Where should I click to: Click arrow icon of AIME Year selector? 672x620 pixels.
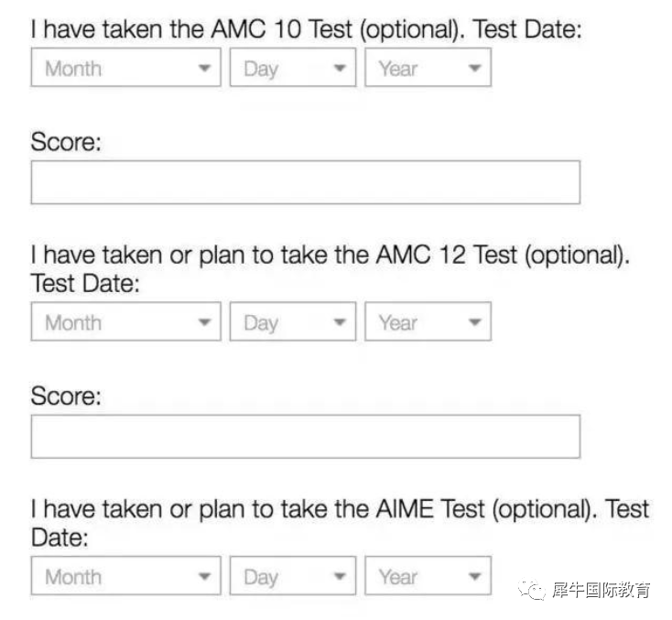pos(474,576)
